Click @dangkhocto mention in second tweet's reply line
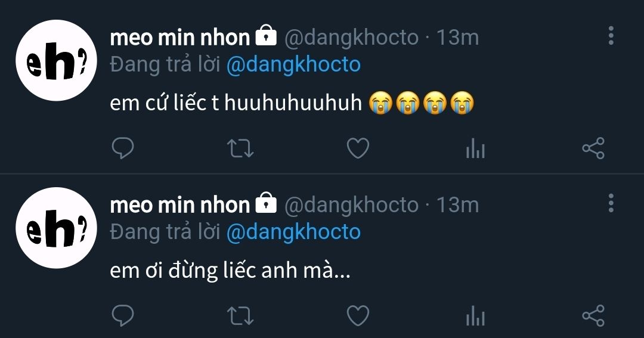Image resolution: width=644 pixels, height=338 pixels. click(x=293, y=232)
